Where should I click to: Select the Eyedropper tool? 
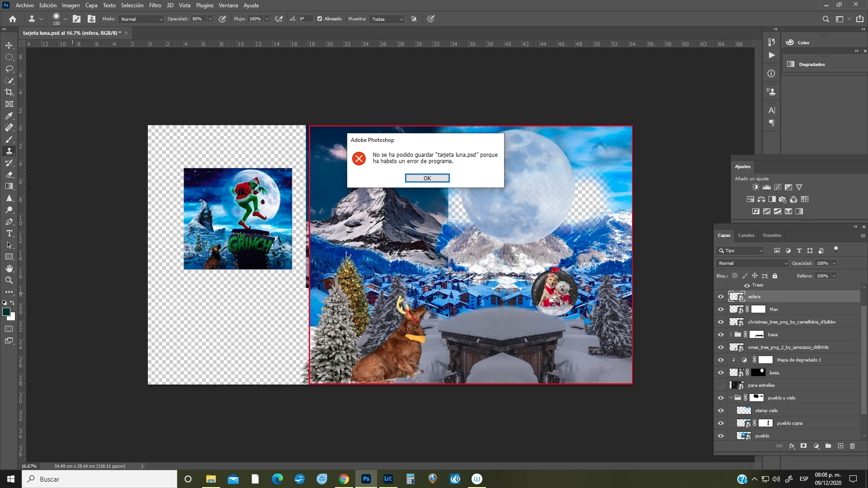(x=9, y=116)
